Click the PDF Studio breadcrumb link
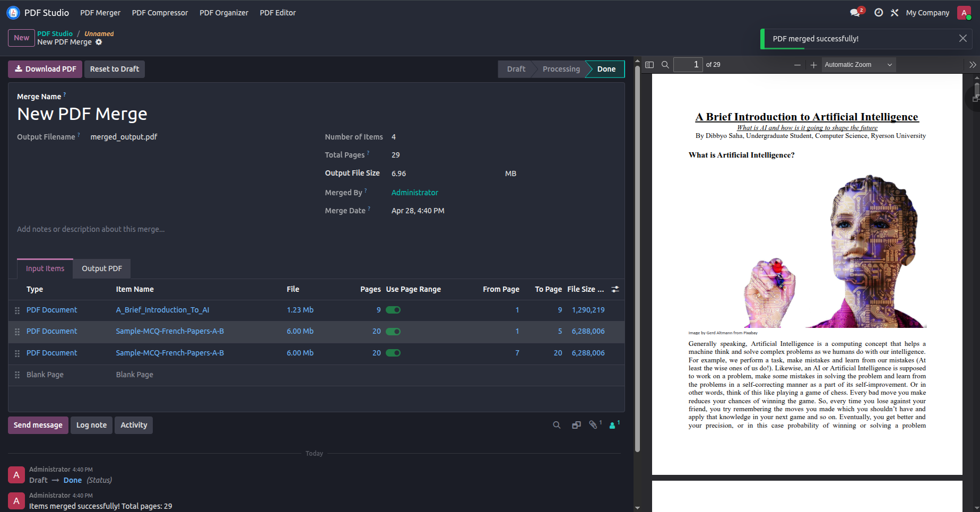Image resolution: width=980 pixels, height=512 pixels. tap(55, 33)
